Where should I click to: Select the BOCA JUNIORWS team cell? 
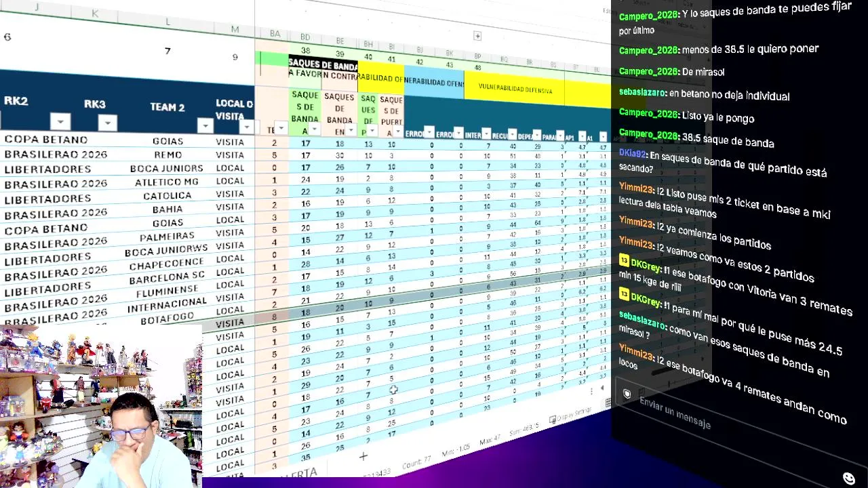pos(167,251)
